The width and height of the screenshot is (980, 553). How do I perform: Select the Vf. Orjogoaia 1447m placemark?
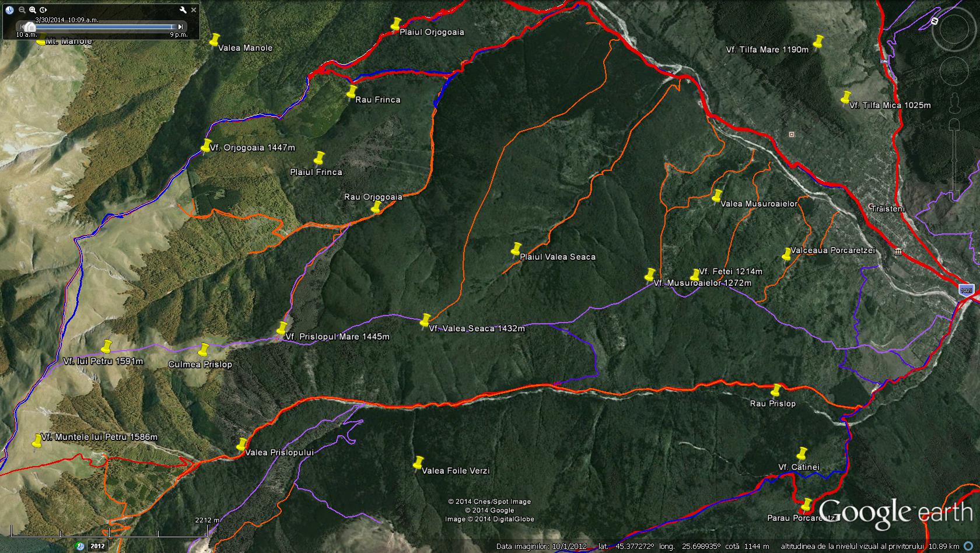tap(206, 145)
